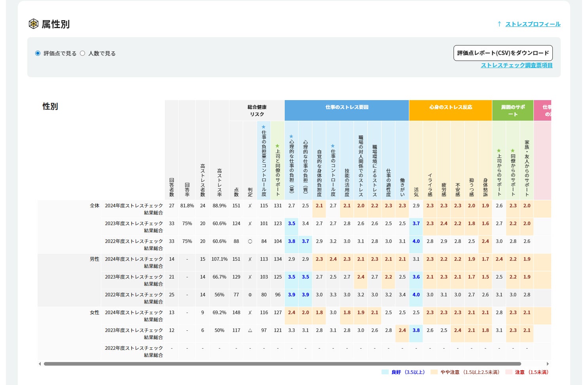Click the 仕事のストレス要因 group header

tap(346, 107)
